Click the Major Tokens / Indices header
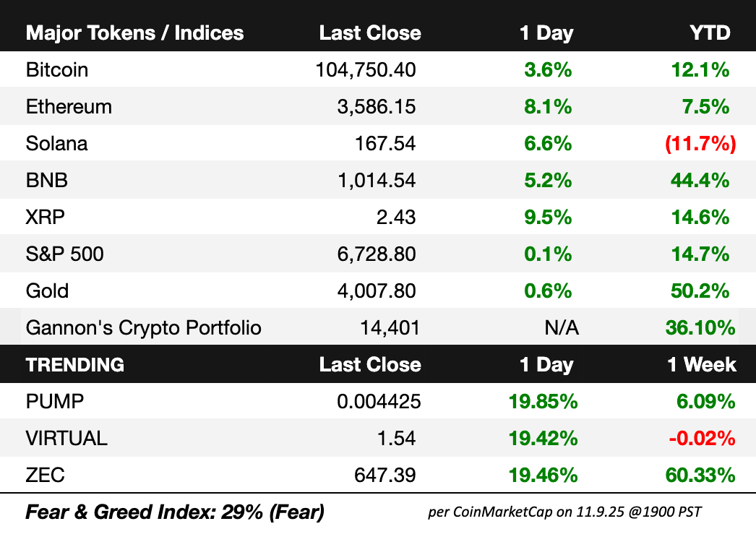 (134, 33)
